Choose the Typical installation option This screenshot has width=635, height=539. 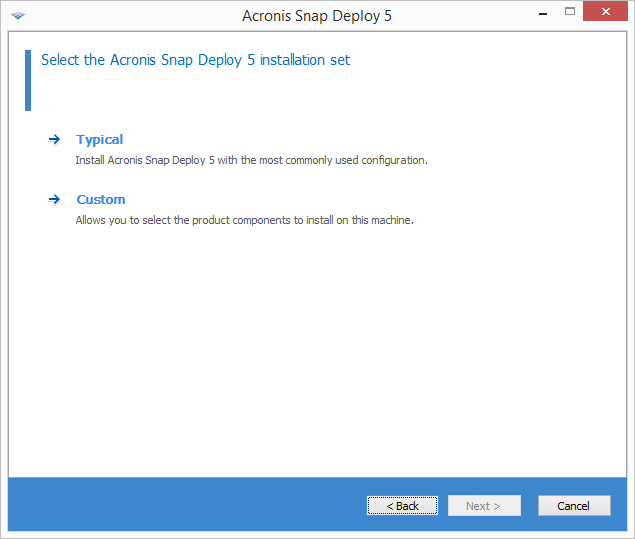click(99, 140)
